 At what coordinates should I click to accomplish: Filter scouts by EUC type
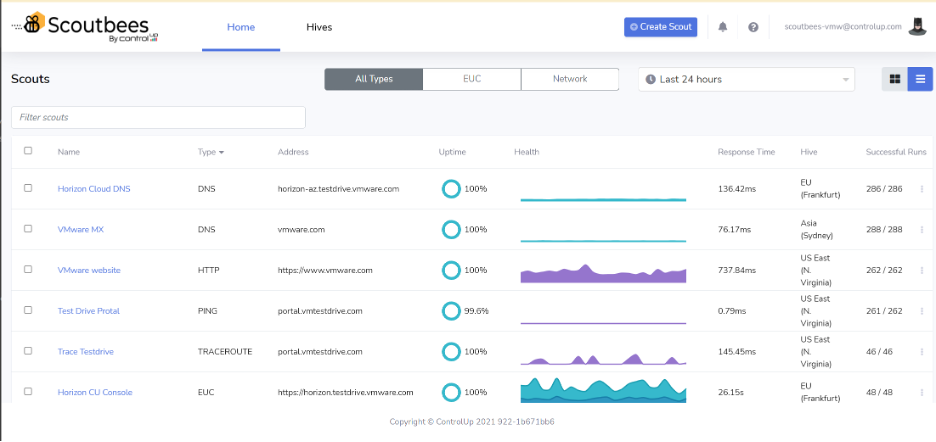click(472, 79)
